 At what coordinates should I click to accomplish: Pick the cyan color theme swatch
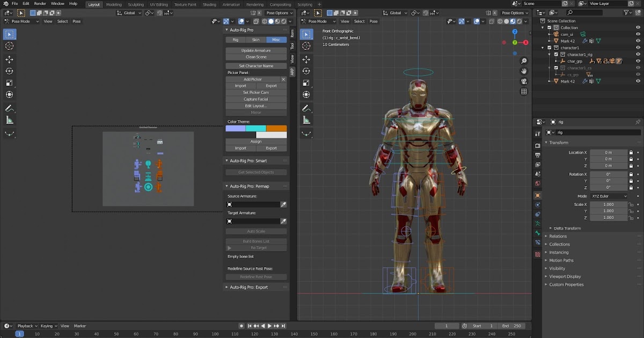click(x=256, y=128)
